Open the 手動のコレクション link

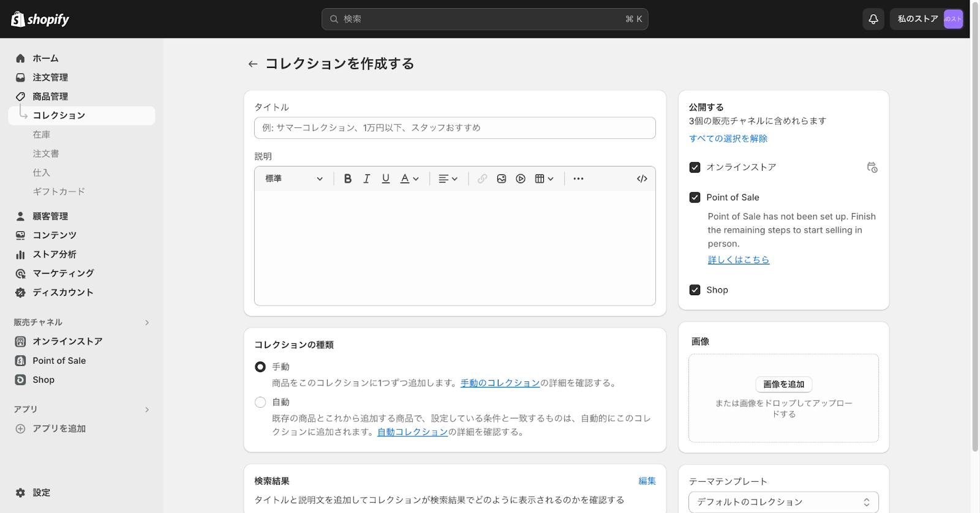coord(500,383)
